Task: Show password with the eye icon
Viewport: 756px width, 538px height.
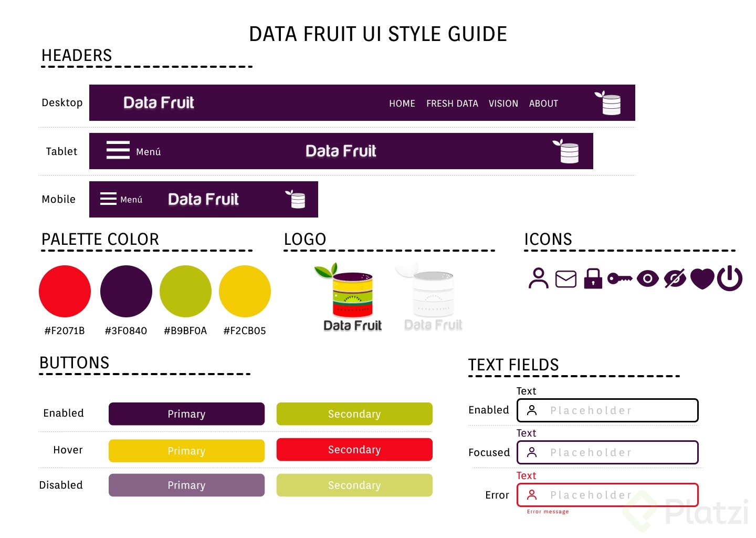Action: click(x=647, y=278)
